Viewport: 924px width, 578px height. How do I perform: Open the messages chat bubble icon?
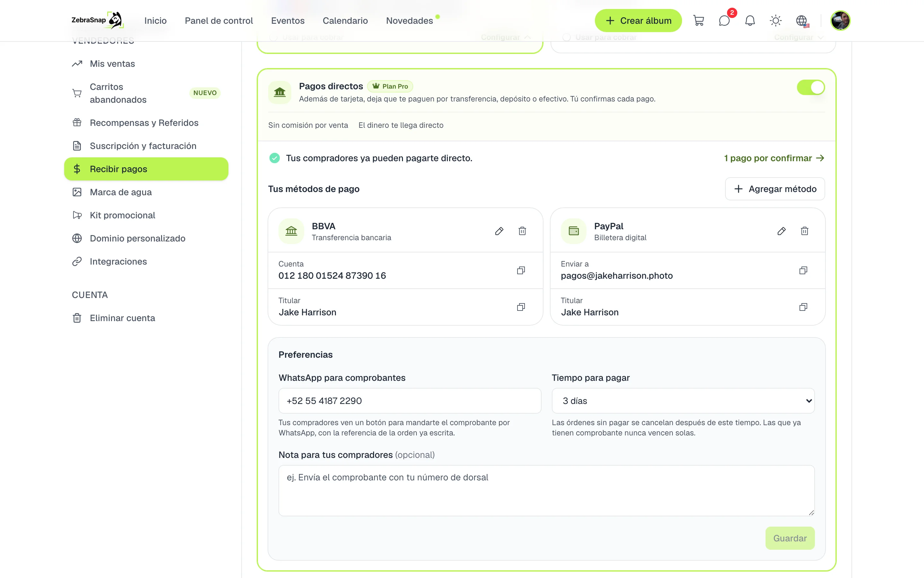tap(724, 21)
